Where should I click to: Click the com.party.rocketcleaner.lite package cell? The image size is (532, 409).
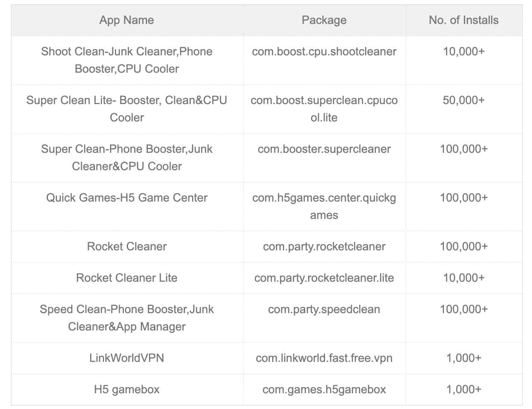(x=324, y=278)
